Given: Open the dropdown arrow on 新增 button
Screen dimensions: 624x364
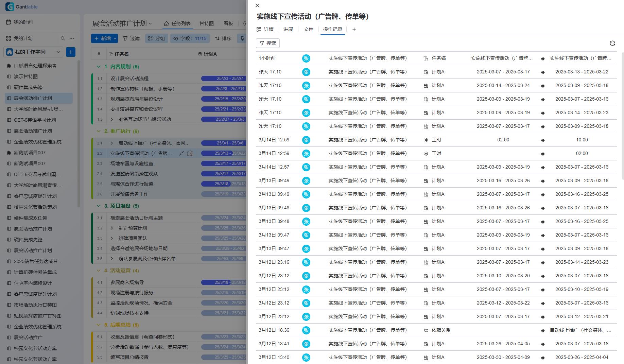Looking at the screenshot, I should pyautogui.click(x=115, y=38).
